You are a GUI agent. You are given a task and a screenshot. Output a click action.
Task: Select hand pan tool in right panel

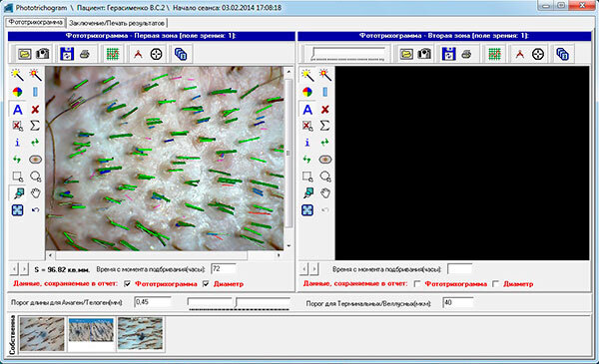click(325, 193)
